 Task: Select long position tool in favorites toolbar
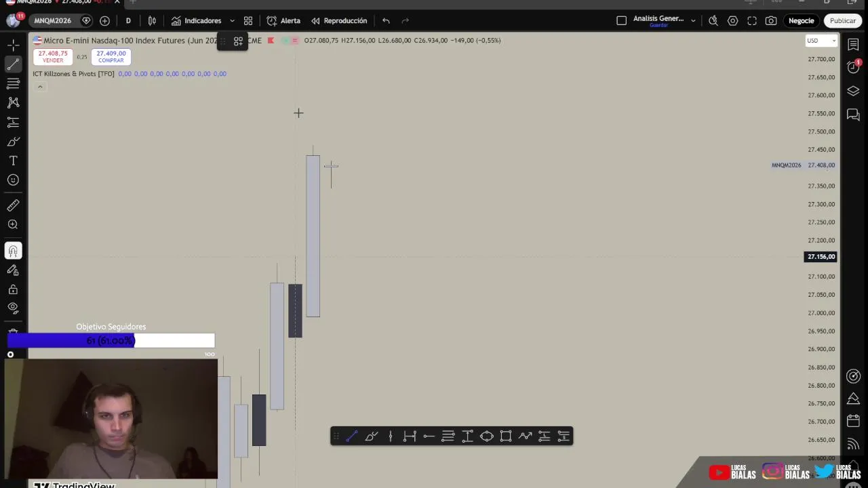tap(545, 436)
